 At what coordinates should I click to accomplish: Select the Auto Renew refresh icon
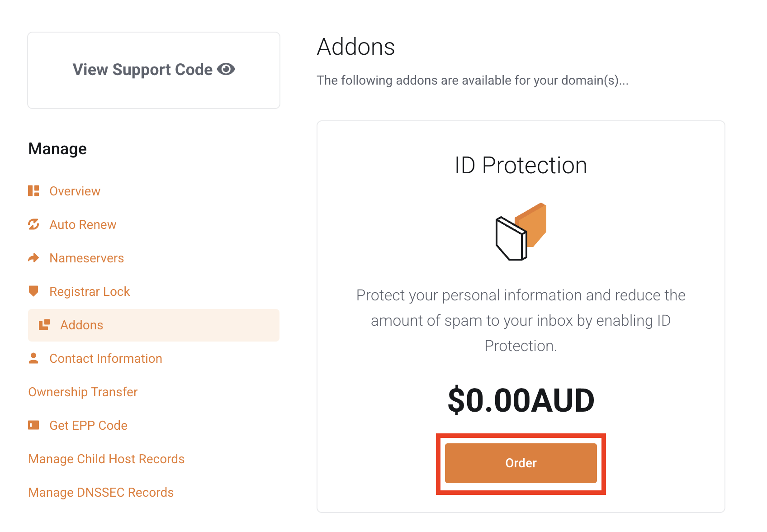34,224
